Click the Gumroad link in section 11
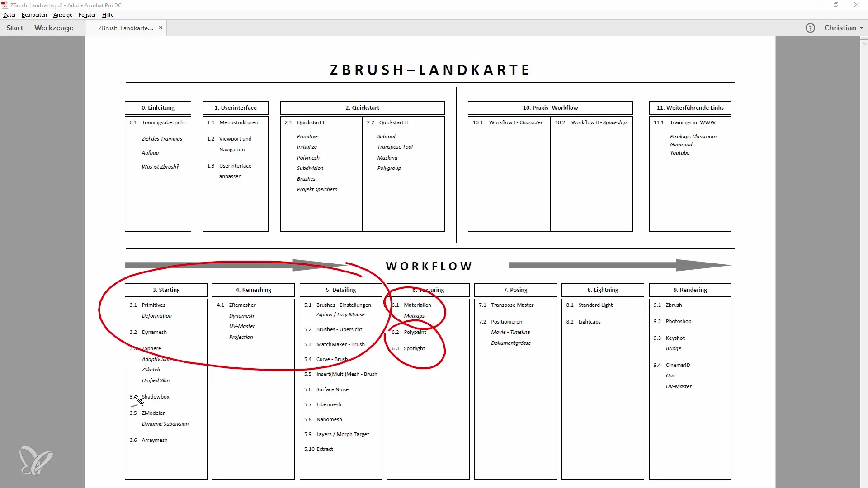Viewport: 868px width, 488px height. (681, 144)
